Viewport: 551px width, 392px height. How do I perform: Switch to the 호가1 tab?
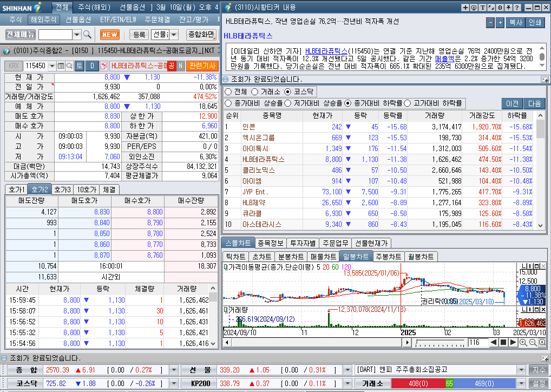(x=17, y=190)
